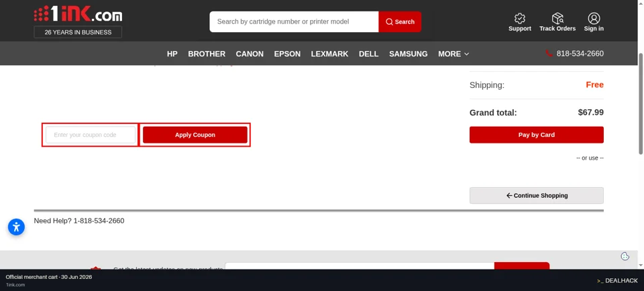This screenshot has width=644, height=291.
Task: Click the coupon code input field
Action: click(91, 135)
